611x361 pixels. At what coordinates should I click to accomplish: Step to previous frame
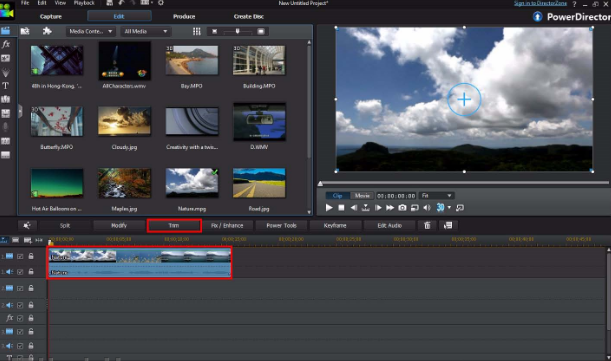coord(353,208)
